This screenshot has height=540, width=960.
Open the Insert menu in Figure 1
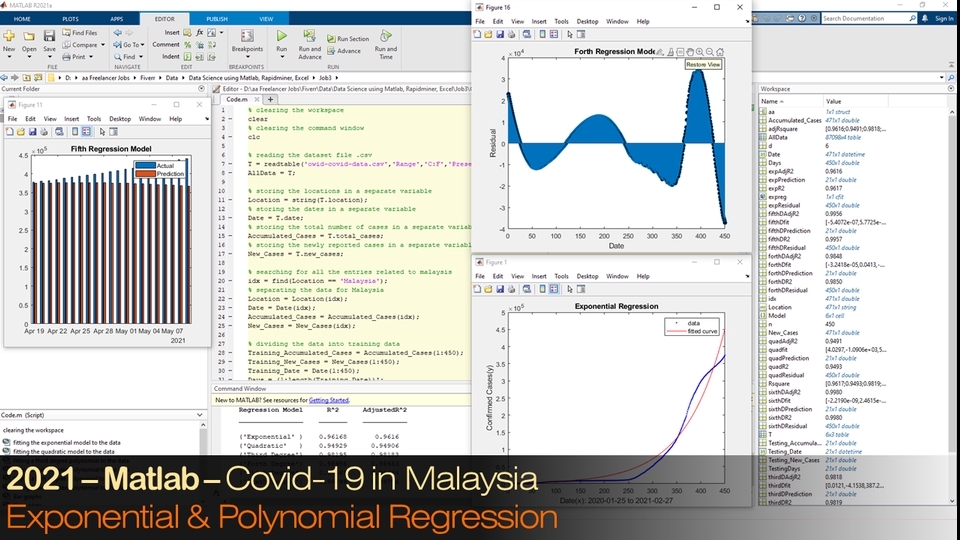click(x=539, y=276)
